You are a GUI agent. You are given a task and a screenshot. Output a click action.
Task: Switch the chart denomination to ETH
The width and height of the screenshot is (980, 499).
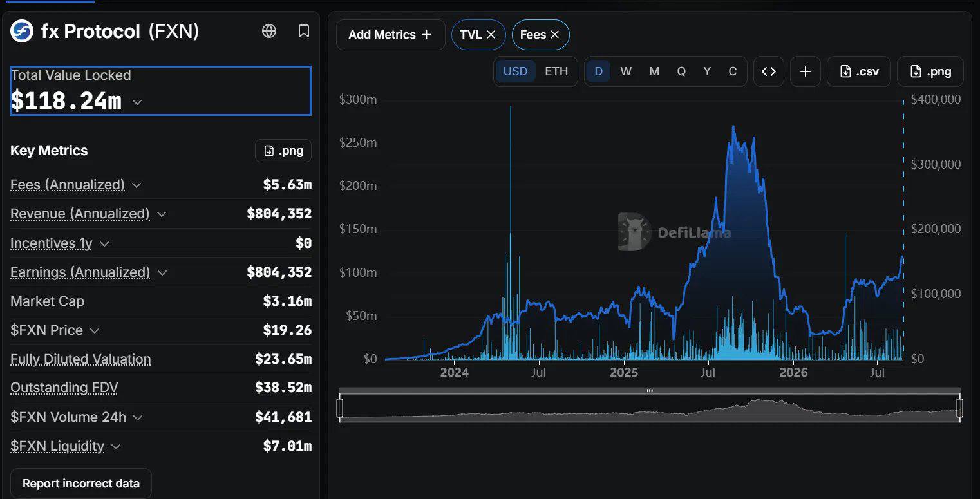(x=556, y=71)
